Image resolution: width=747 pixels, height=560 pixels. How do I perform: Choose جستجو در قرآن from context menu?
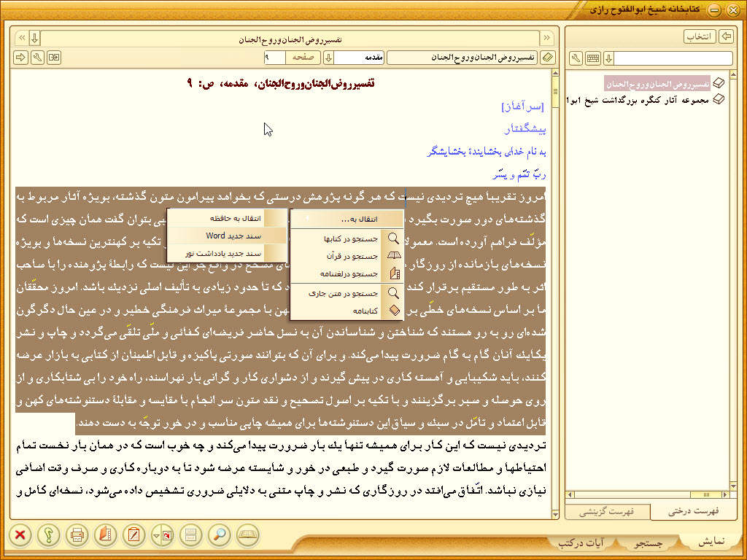pyautogui.click(x=347, y=256)
